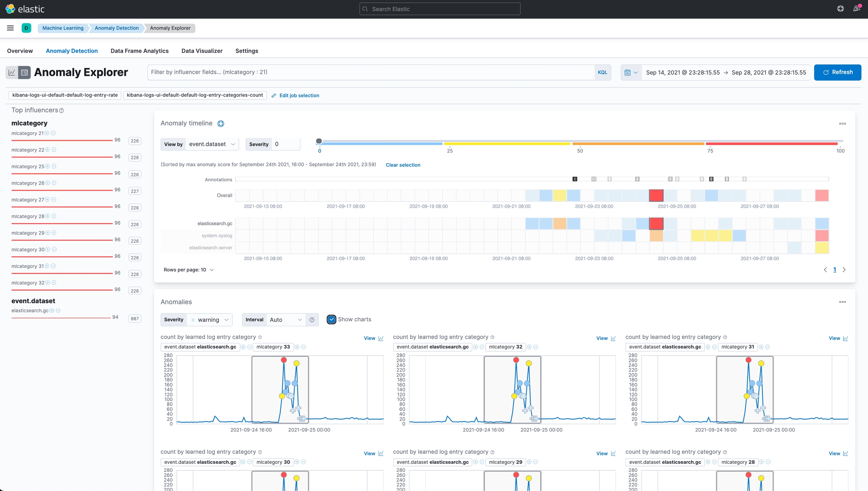Open the Elastic home logo
Viewport: 868px width, 491px height.
click(25, 9)
